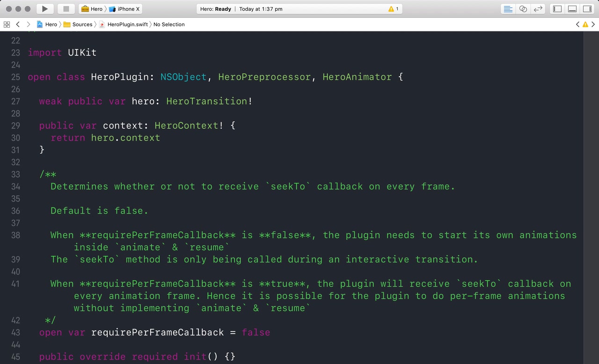Open the Assistant editor

523,8
